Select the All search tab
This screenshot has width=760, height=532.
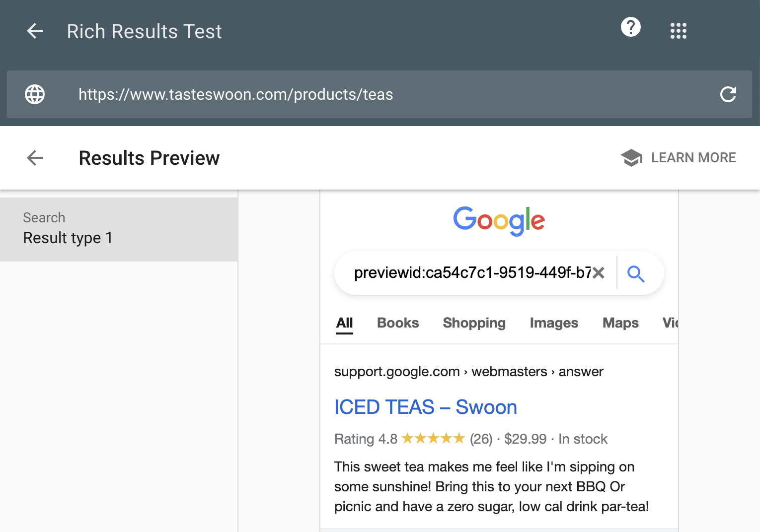click(x=344, y=323)
